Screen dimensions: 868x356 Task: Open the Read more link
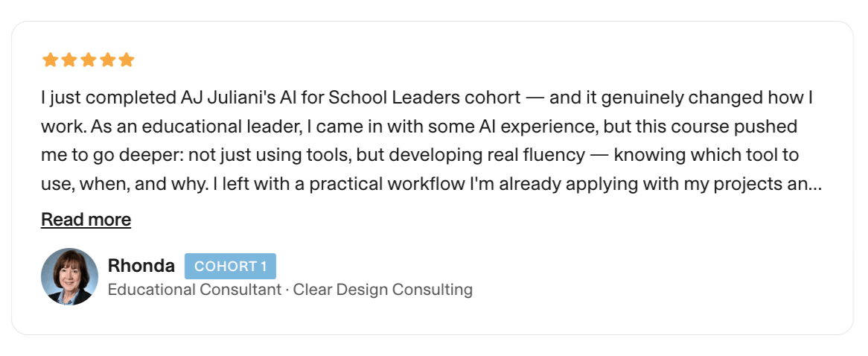(x=86, y=220)
